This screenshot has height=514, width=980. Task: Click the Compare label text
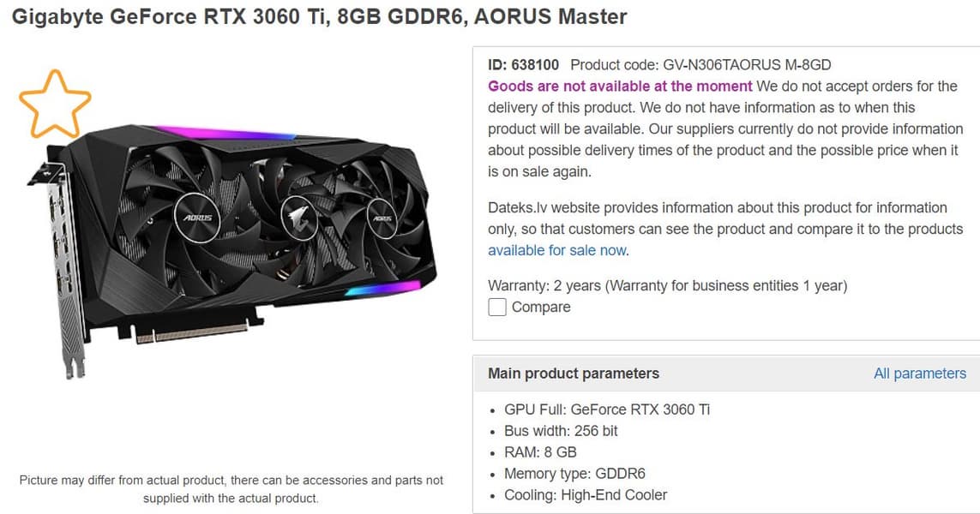point(541,308)
